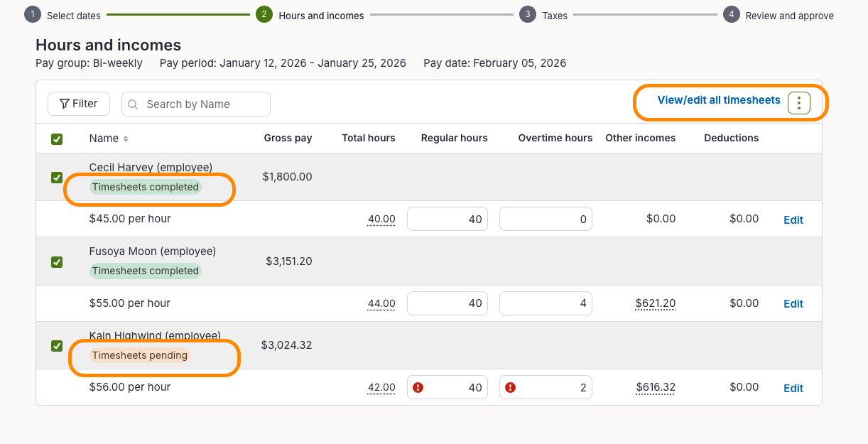Screen dimensions: 868x444
Task: Click the $45.00 per hour rate
Action: [x=130, y=219]
